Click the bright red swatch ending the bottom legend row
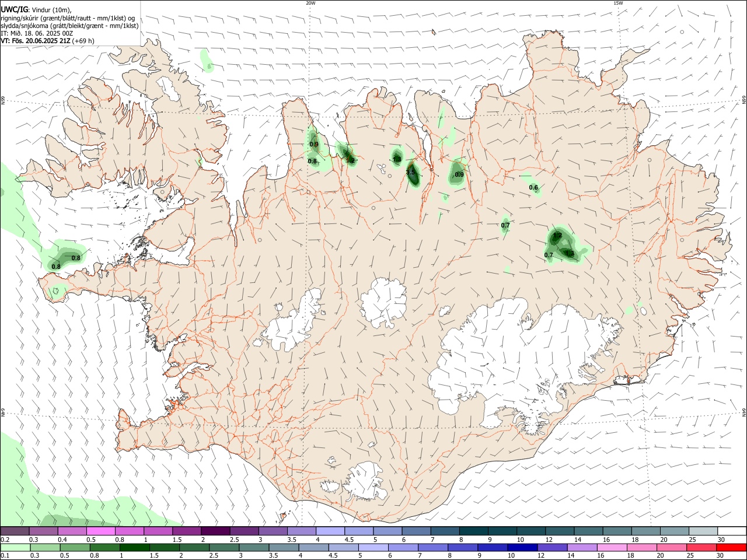The height and width of the screenshot is (560, 747). (x=731, y=547)
